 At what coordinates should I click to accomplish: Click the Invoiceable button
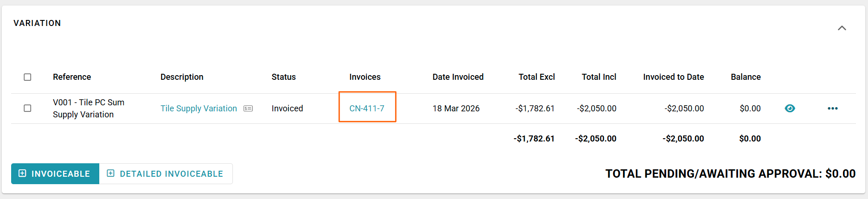[55, 173]
